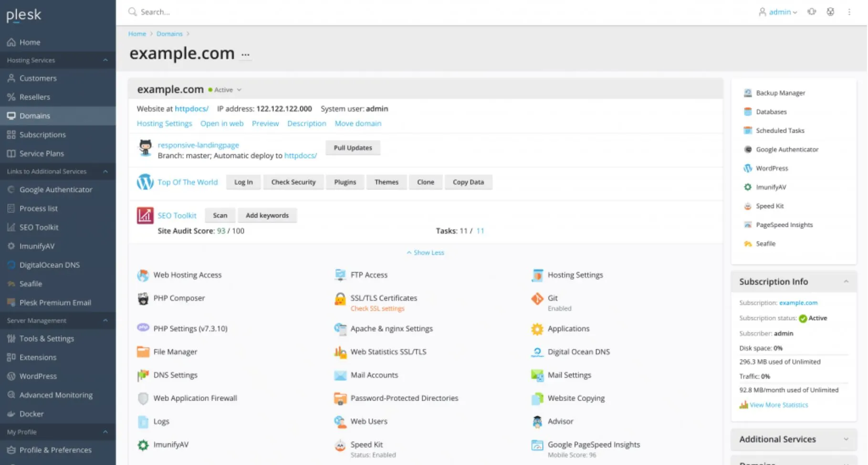
Task: Open the Hosting Settings link under website info
Action: 164,124
